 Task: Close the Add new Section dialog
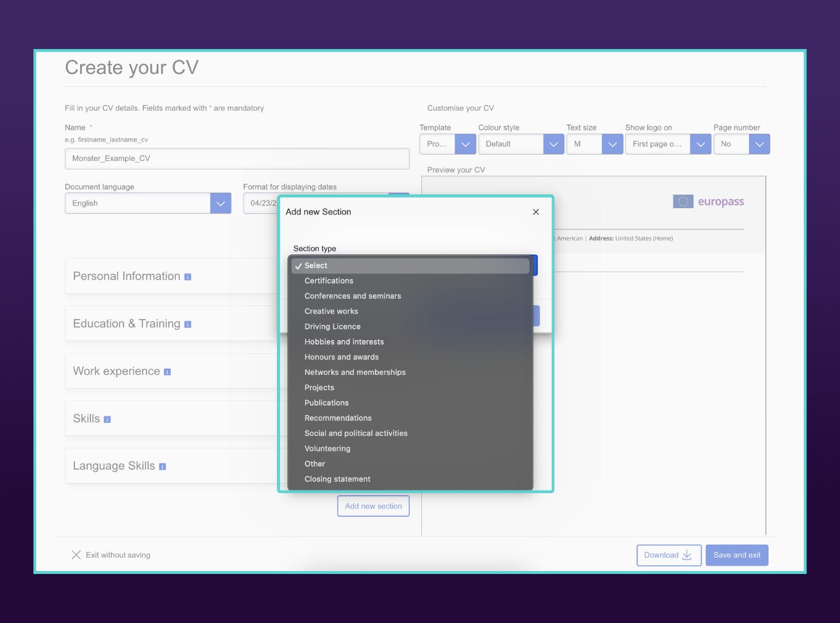(536, 212)
